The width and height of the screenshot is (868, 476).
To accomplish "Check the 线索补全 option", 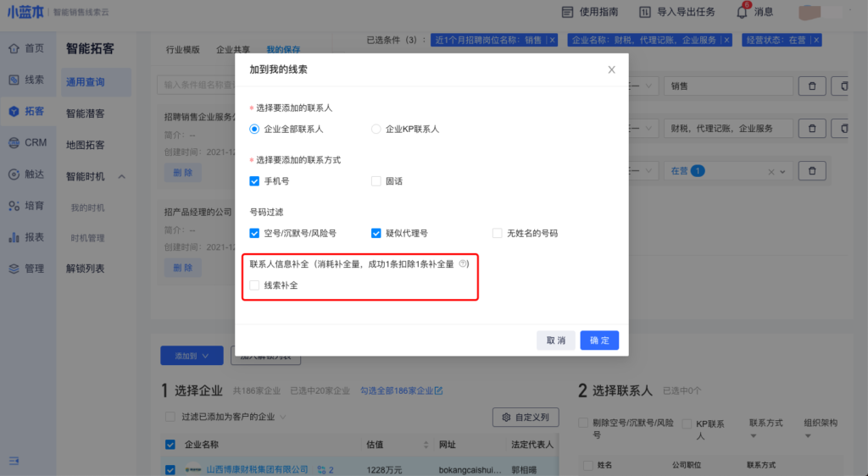I will (x=254, y=285).
